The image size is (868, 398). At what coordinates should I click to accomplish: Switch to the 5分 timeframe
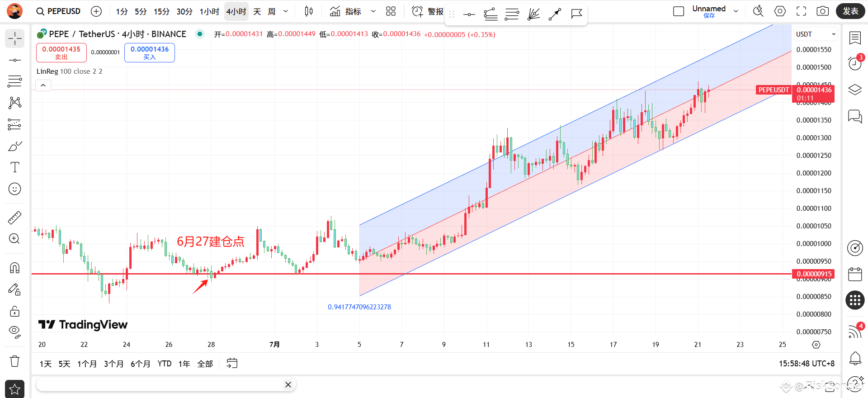[x=141, y=11]
